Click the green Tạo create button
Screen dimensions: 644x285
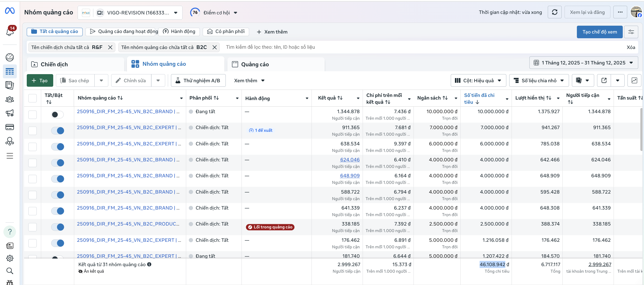pyautogui.click(x=40, y=80)
